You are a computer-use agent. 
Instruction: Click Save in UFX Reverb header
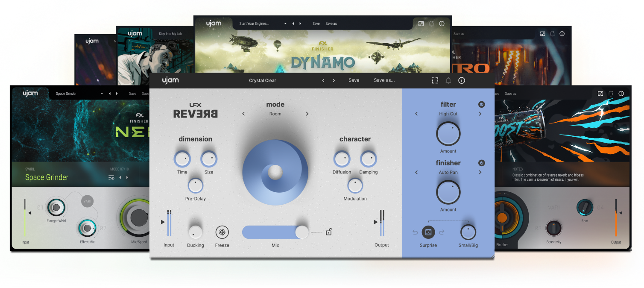coord(354,80)
